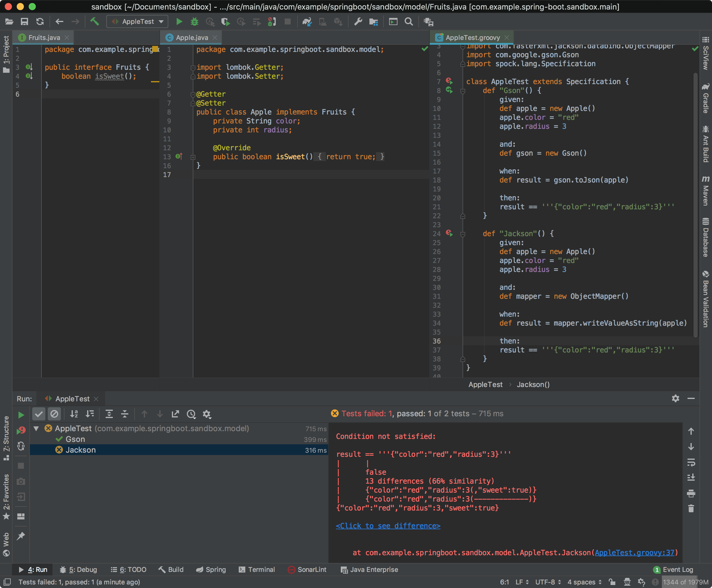
Task: Open Search Everywhere magnifier icon
Action: pyautogui.click(x=409, y=22)
